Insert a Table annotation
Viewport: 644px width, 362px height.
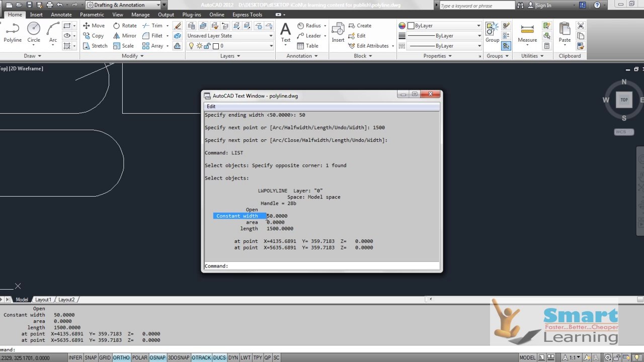coord(308,46)
